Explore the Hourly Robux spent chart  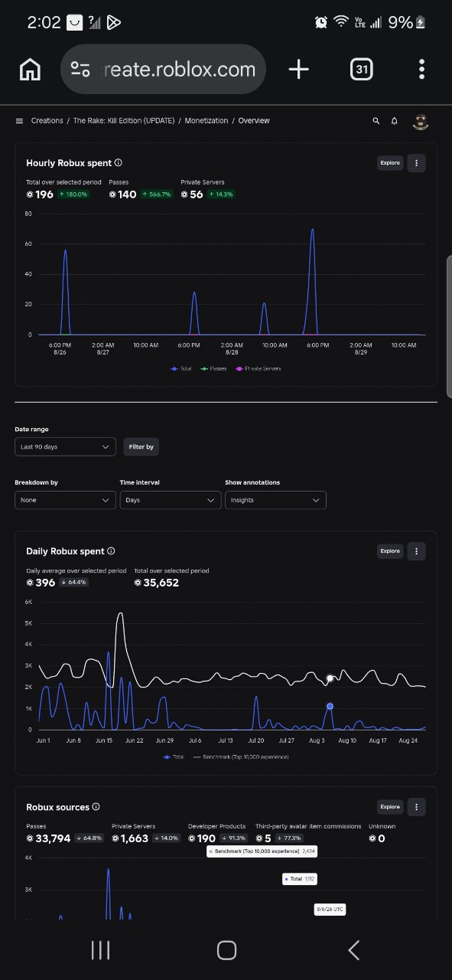pos(390,163)
